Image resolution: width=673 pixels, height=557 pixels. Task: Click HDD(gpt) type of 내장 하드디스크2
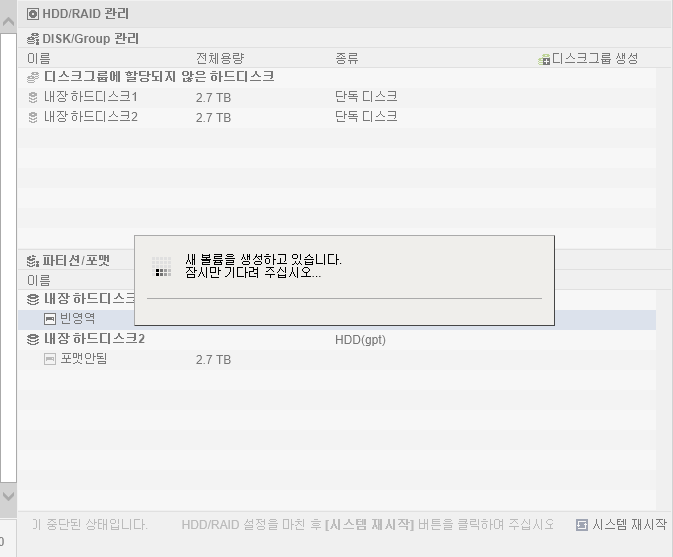[x=361, y=340]
